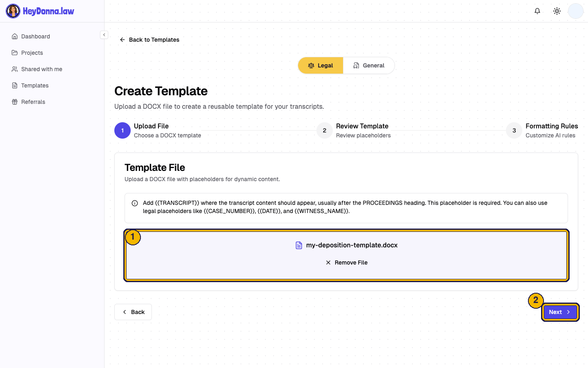This screenshot has width=588, height=368.
Task: Collapse the sidebar with the chevron
Action: click(104, 35)
